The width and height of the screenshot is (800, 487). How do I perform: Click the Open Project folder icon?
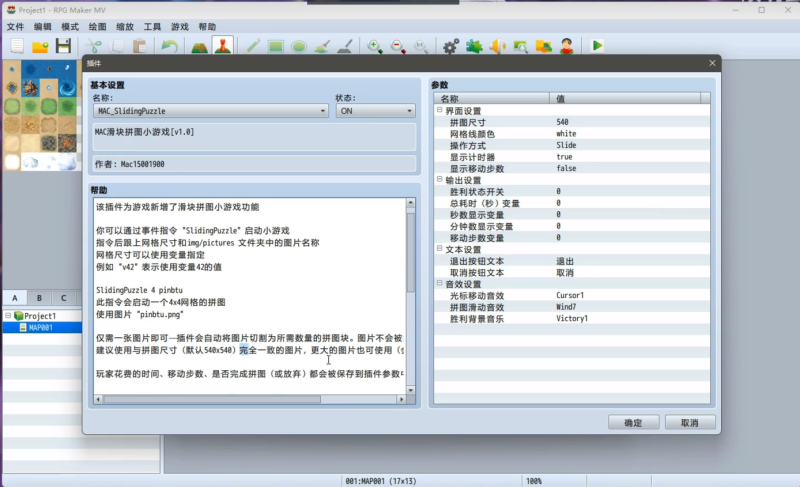pos(40,46)
